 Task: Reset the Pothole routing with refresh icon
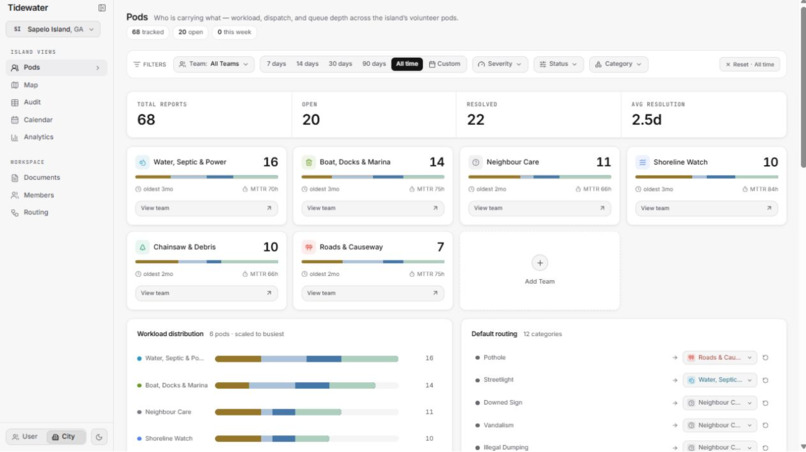765,357
